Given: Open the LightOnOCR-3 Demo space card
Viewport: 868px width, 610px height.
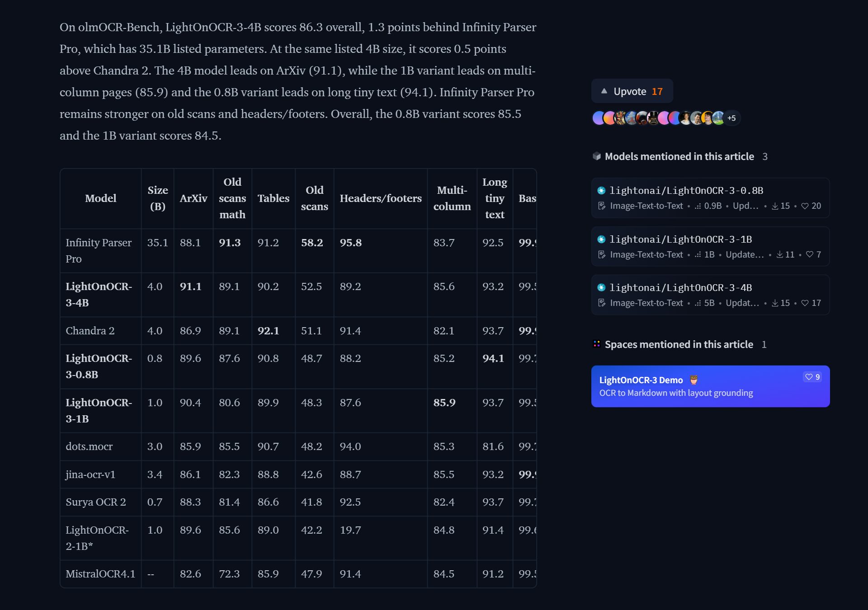Looking at the screenshot, I should point(710,386).
